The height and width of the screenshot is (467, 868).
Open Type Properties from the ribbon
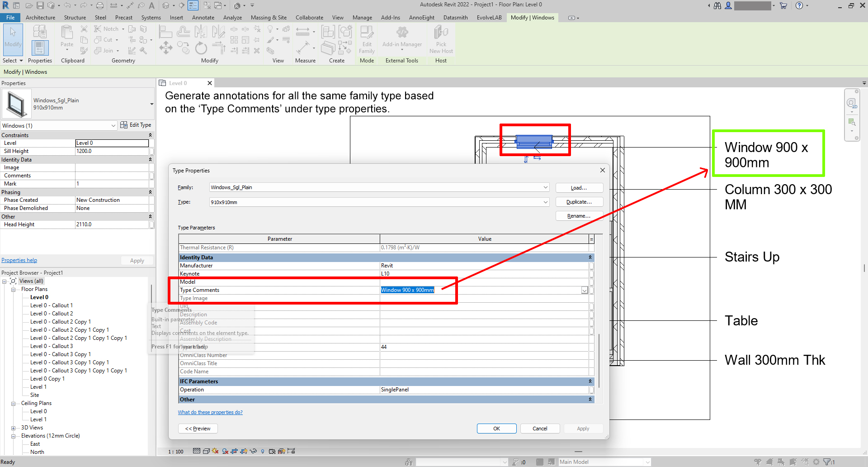click(40, 32)
